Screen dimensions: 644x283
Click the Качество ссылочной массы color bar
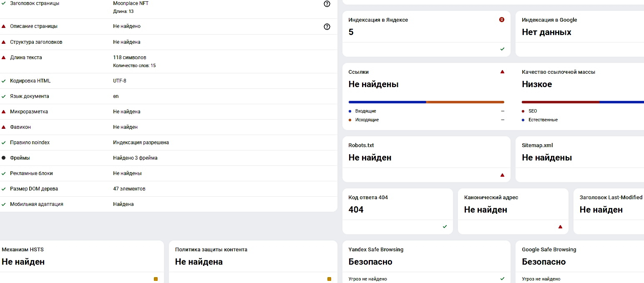pos(583,102)
